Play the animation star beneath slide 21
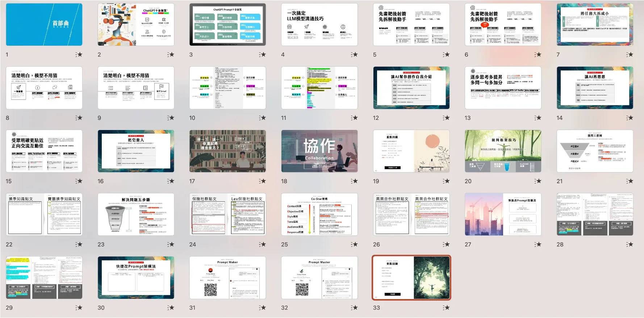Screen dimensions: 644x318 click(x=630, y=181)
